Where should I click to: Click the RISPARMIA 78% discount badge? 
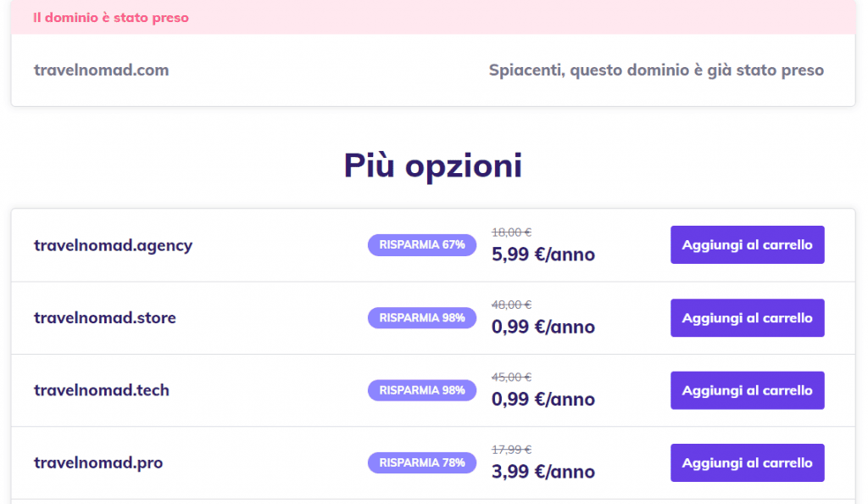point(422,462)
